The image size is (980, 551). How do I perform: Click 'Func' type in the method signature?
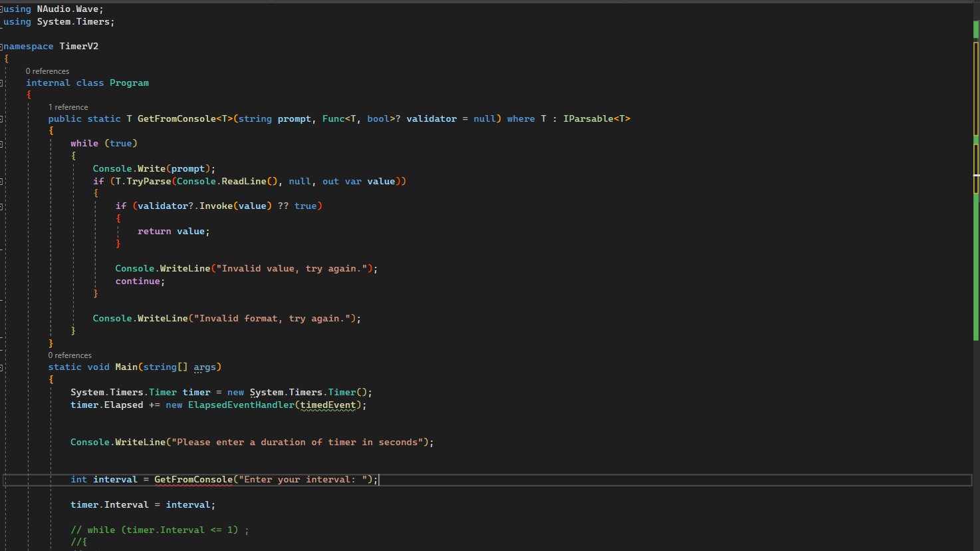(333, 119)
